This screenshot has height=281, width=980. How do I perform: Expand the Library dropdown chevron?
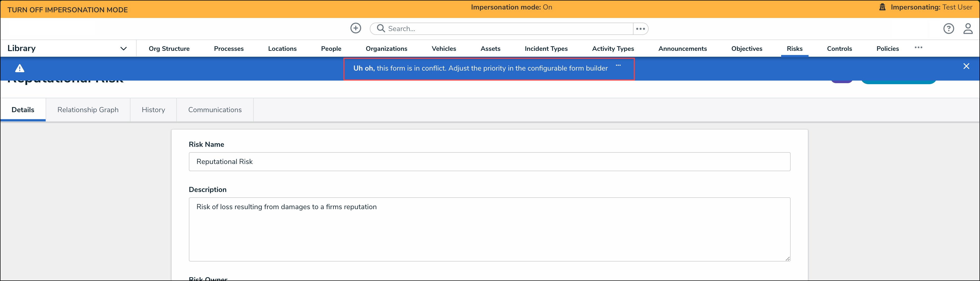tap(123, 48)
